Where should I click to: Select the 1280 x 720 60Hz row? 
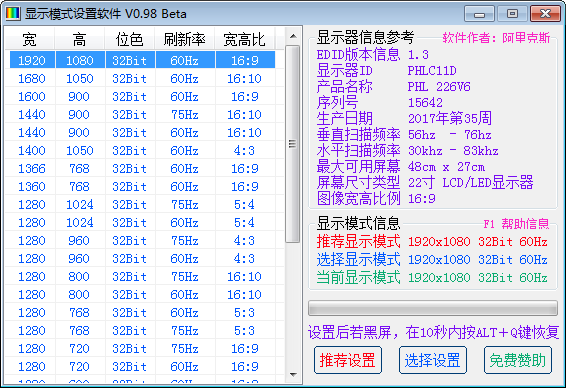(x=143, y=367)
